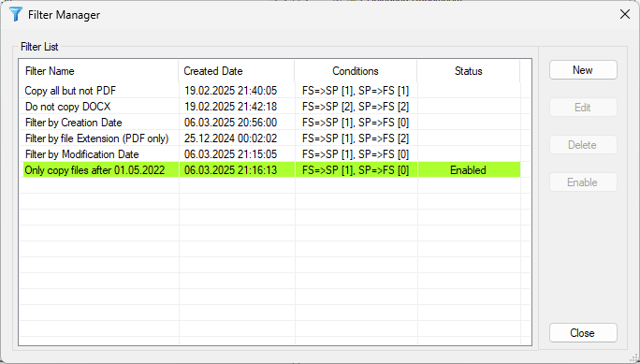Sort by the Created Date column header
Screen dimensions: 640x364
tap(237, 71)
